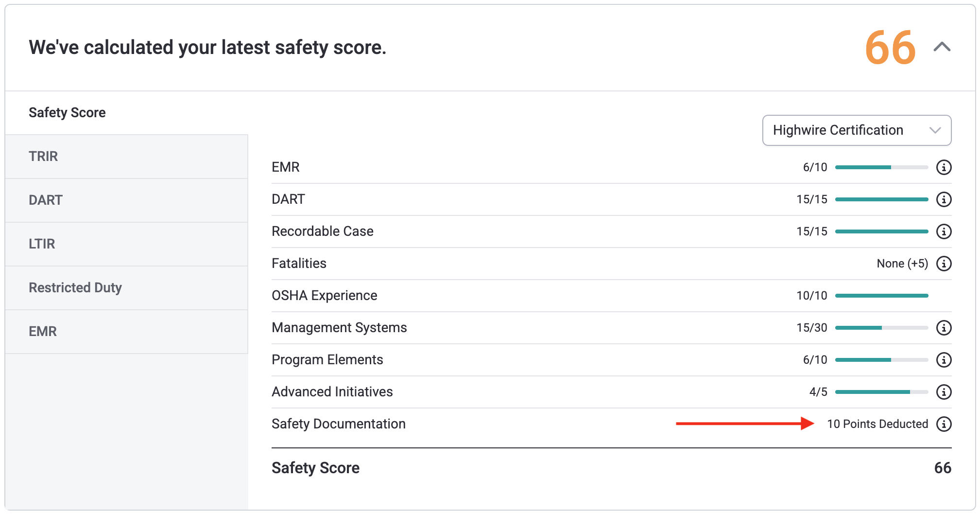The image size is (980, 515).
Task: Open the Highwire Certification dropdown
Action: click(x=857, y=130)
